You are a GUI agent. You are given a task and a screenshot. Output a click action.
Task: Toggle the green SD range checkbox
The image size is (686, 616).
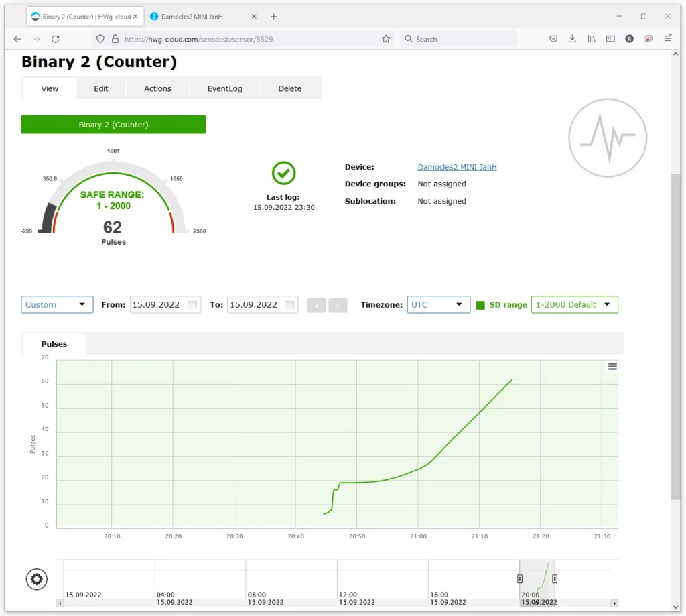point(480,305)
